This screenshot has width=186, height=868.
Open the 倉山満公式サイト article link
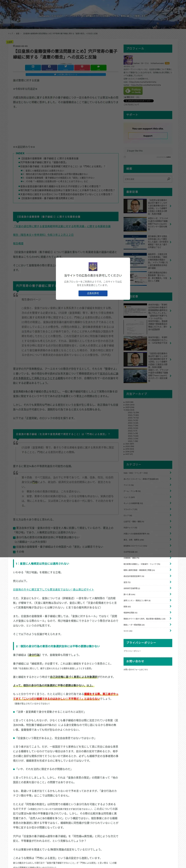pyautogui.click(x=53, y=589)
